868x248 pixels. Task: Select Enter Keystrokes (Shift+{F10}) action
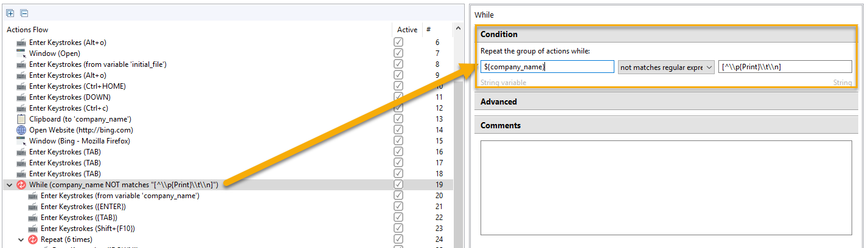point(88,229)
